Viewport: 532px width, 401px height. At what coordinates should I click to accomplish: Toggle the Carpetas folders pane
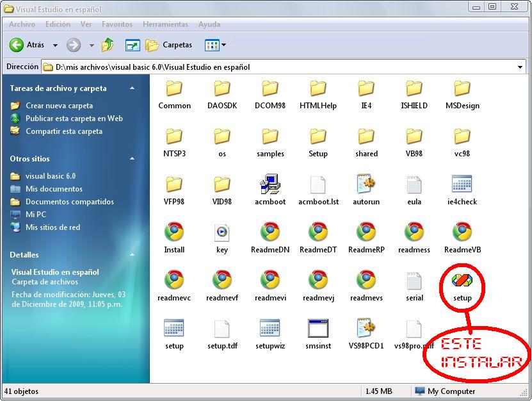point(168,45)
